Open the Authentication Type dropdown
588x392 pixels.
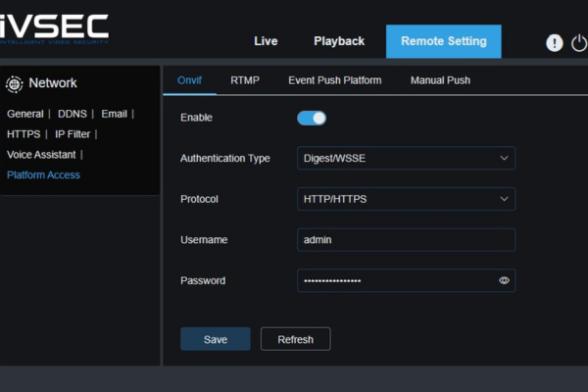[406, 158]
